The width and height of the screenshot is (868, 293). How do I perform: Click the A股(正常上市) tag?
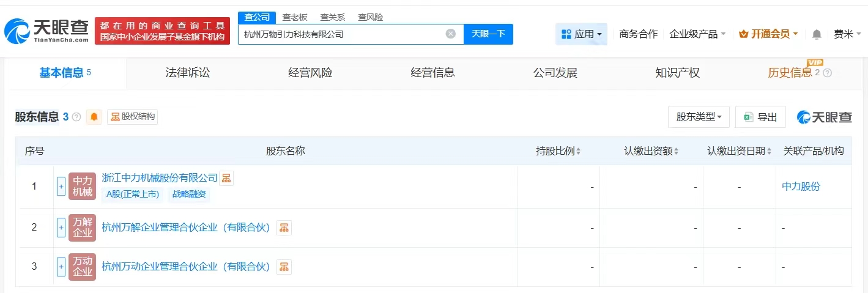pos(133,195)
